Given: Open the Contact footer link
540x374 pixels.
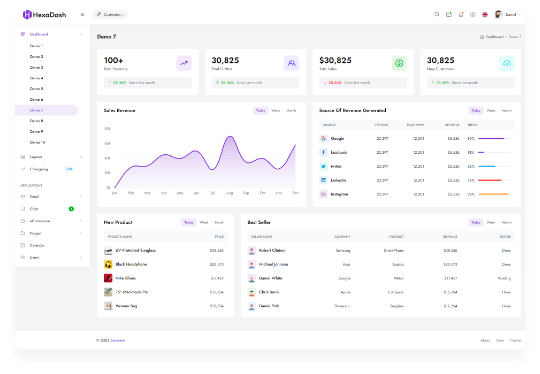Looking at the screenshot, I should tap(516, 340).
